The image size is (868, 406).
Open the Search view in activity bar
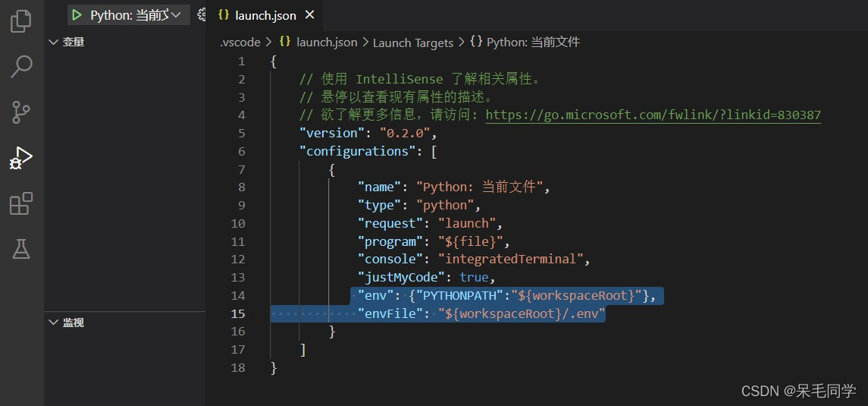pyautogui.click(x=21, y=67)
